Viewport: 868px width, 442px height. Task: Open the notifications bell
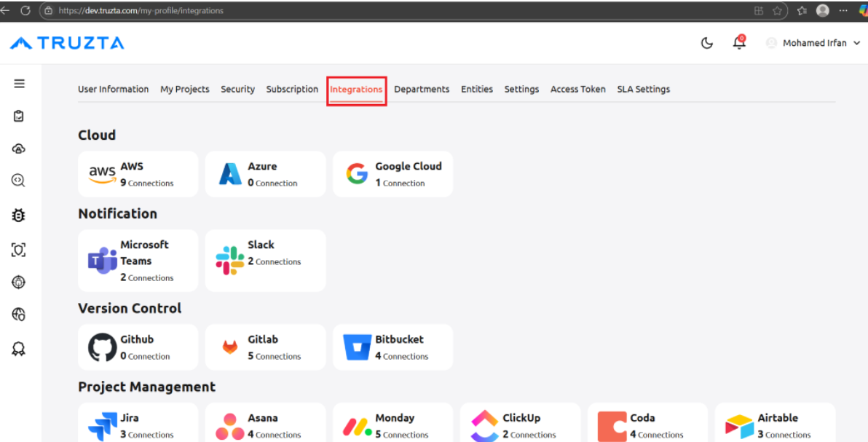click(x=739, y=42)
